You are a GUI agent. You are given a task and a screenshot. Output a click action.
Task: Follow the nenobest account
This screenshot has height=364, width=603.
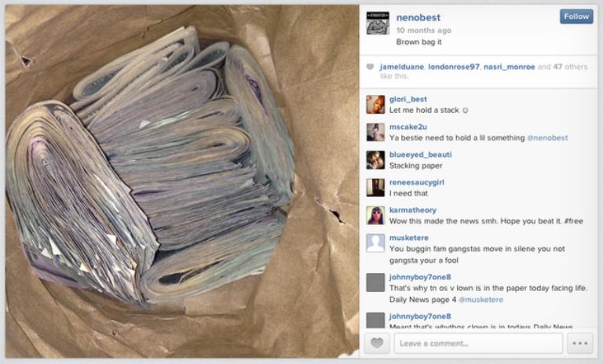point(576,16)
